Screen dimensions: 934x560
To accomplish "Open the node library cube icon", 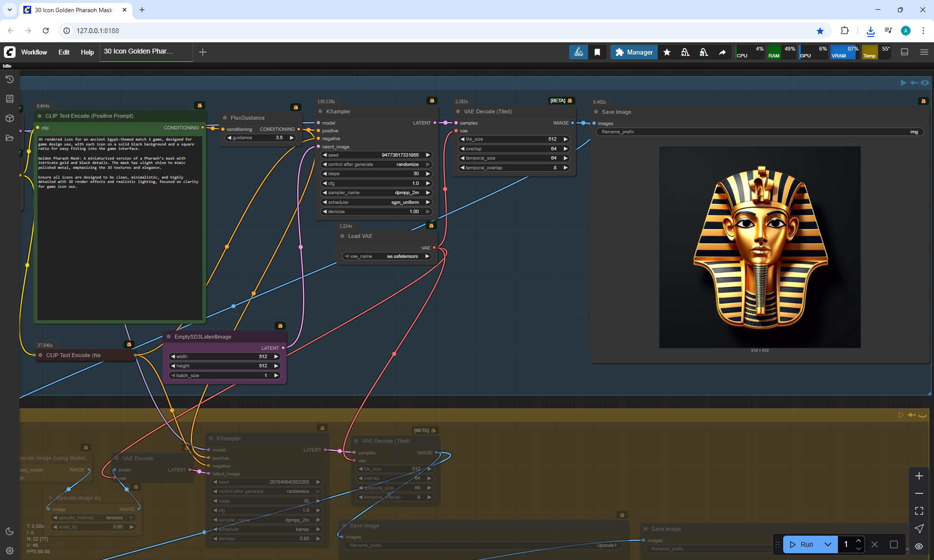I will pos(10,118).
